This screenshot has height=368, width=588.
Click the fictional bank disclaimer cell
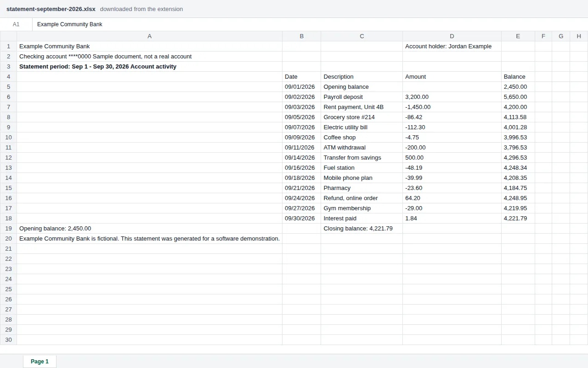tap(149, 239)
